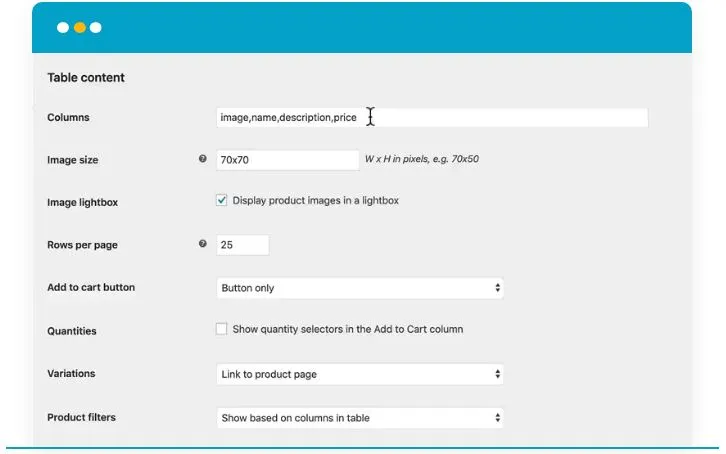Click the Add to cart button label

pos(91,288)
